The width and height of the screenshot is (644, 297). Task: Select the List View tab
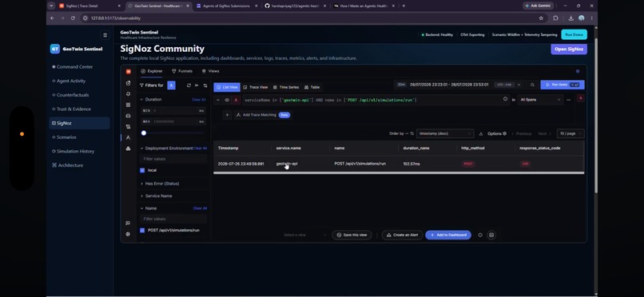pos(227,87)
